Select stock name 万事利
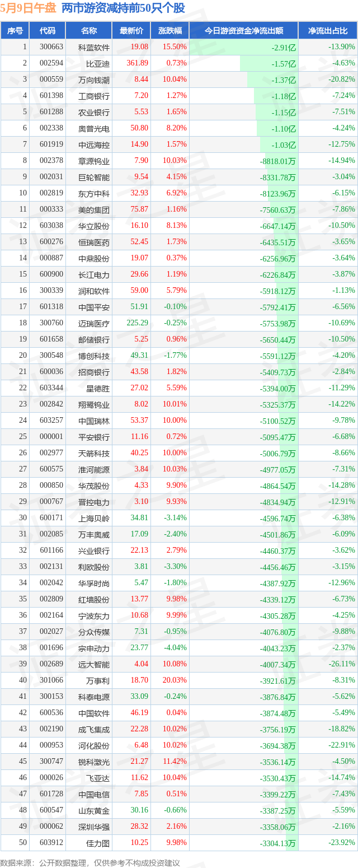The width and height of the screenshot is (358, 868). [98, 680]
